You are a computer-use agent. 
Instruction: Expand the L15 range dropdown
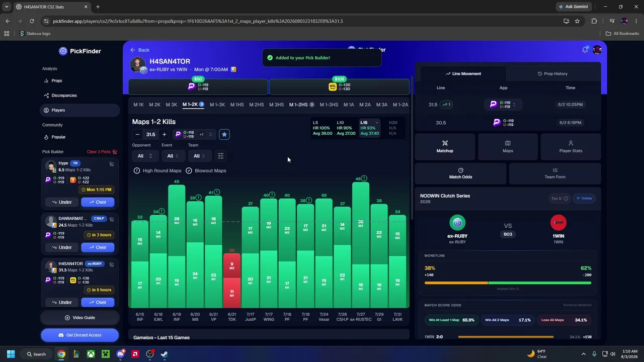376,123
